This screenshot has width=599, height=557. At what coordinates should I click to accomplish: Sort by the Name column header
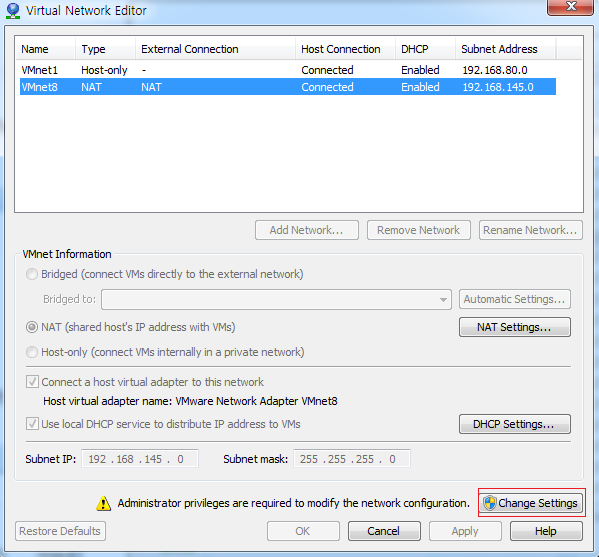tap(45, 49)
